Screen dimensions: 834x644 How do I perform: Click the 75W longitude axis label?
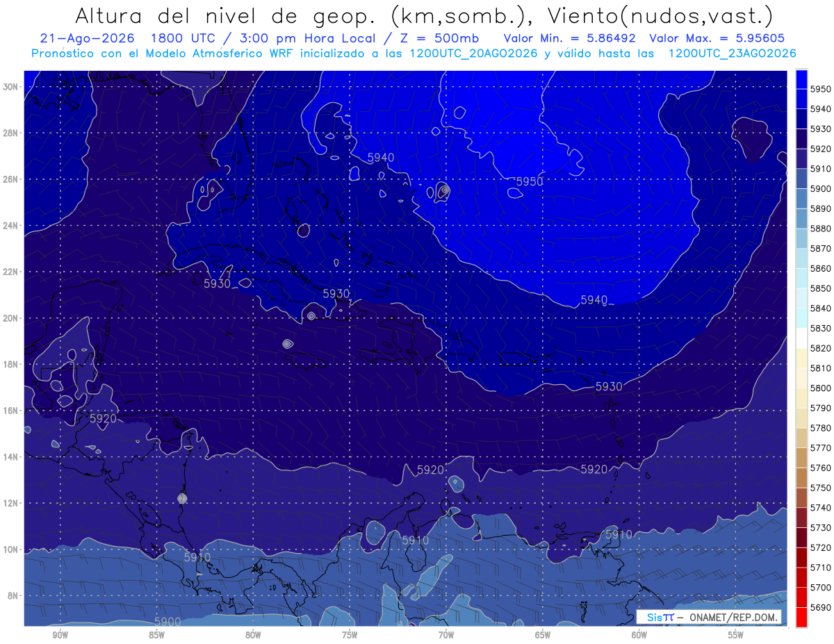coord(350,635)
